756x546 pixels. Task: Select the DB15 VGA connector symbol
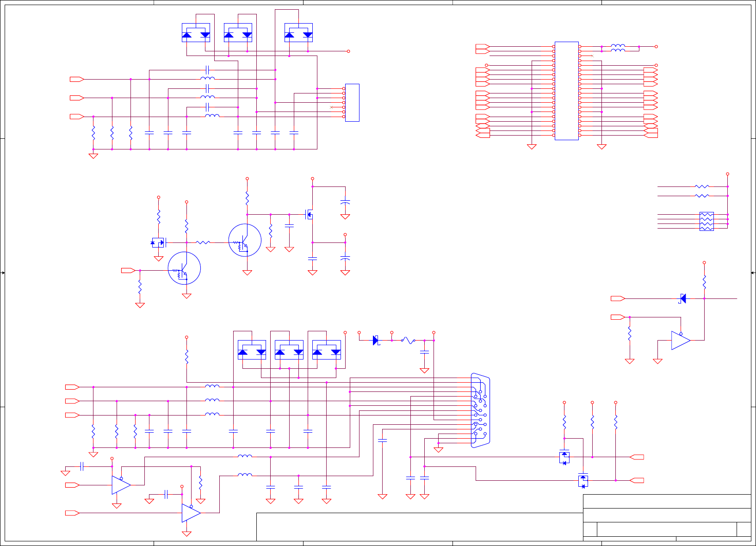pyautogui.click(x=480, y=410)
